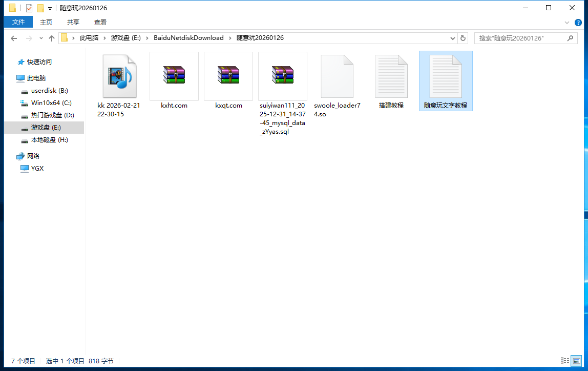
Task: Switch to large icons view in status bar
Action: (x=576, y=361)
